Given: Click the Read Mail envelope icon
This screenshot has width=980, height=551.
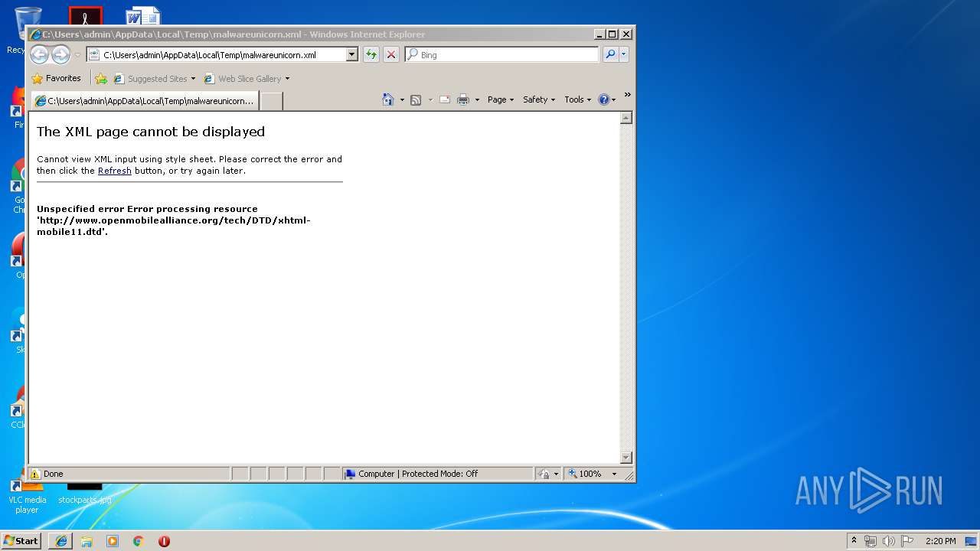Looking at the screenshot, I should click(444, 99).
